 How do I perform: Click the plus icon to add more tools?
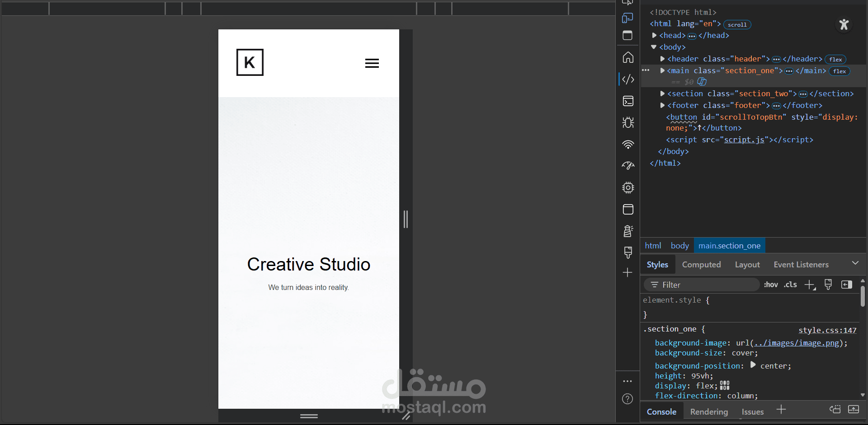click(x=627, y=272)
